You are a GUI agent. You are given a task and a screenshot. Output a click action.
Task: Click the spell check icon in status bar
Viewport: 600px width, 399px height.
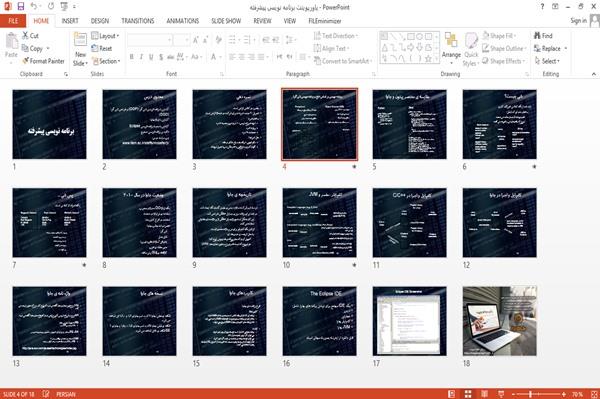pos(46,394)
